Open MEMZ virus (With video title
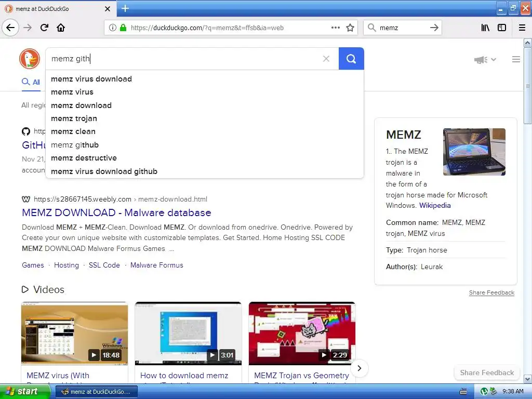Viewport: 532px width, 399px height. (x=58, y=375)
